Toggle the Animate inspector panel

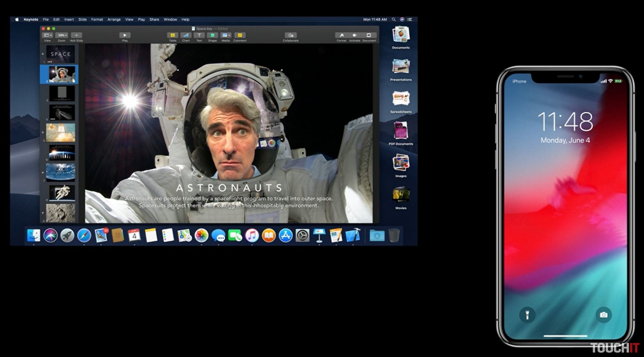355,35
